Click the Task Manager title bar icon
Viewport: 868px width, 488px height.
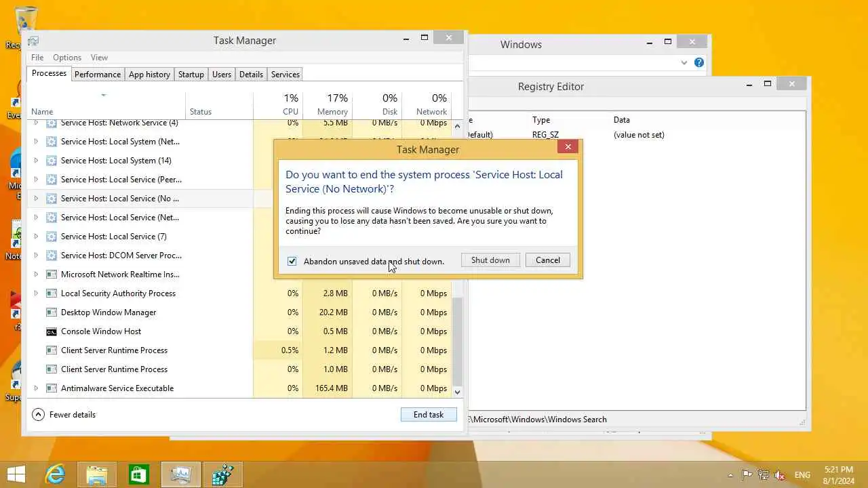[x=33, y=41]
